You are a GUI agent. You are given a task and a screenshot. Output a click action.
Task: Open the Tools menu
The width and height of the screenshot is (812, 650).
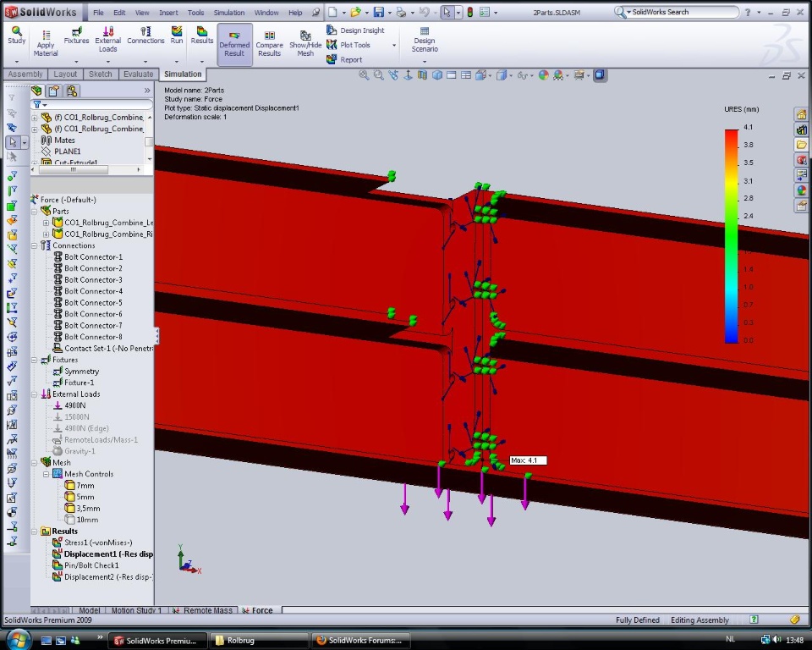point(195,13)
